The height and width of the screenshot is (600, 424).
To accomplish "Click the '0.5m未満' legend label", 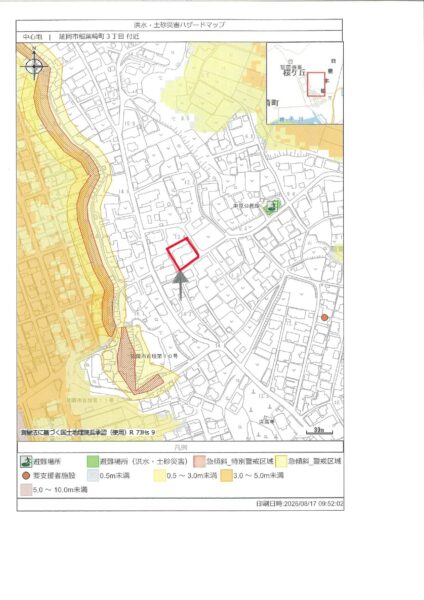I will (x=114, y=476).
